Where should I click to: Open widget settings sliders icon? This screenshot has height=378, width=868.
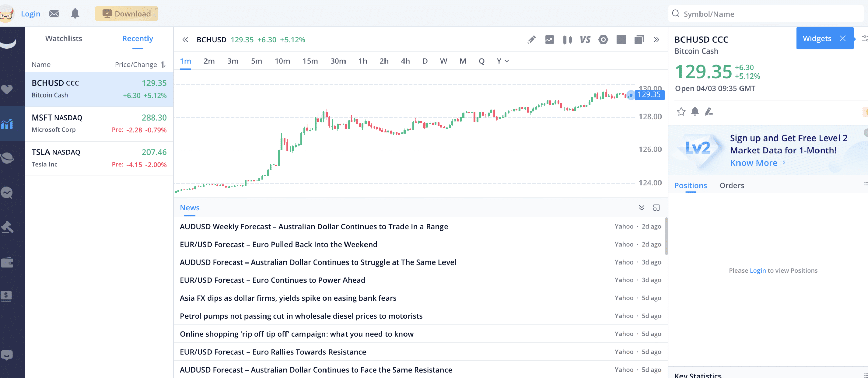pos(865,38)
